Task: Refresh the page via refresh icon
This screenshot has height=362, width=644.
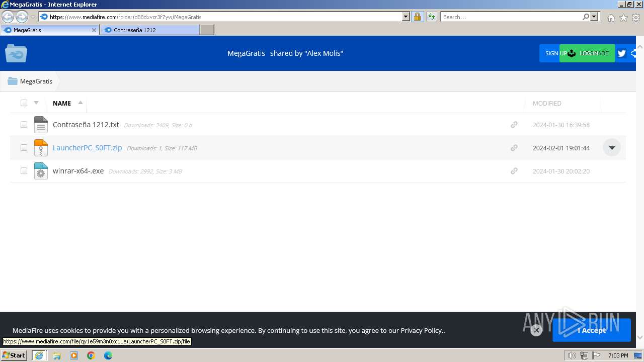Action: tap(431, 17)
